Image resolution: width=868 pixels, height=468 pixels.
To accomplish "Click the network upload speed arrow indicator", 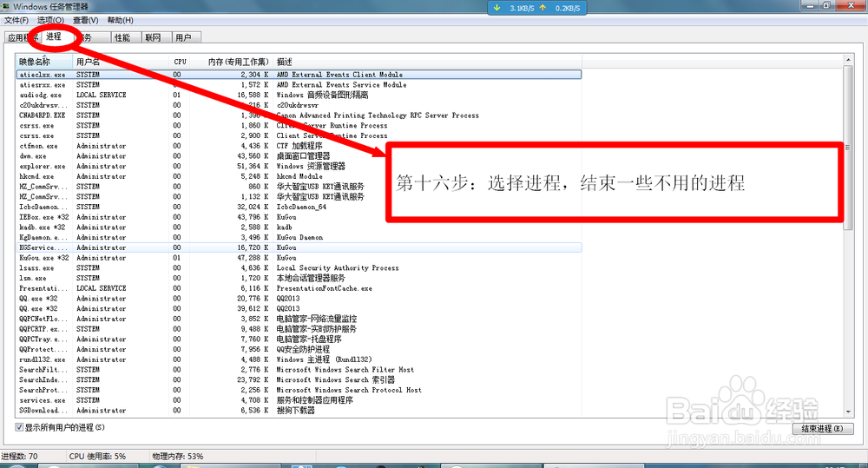I will [x=542, y=8].
